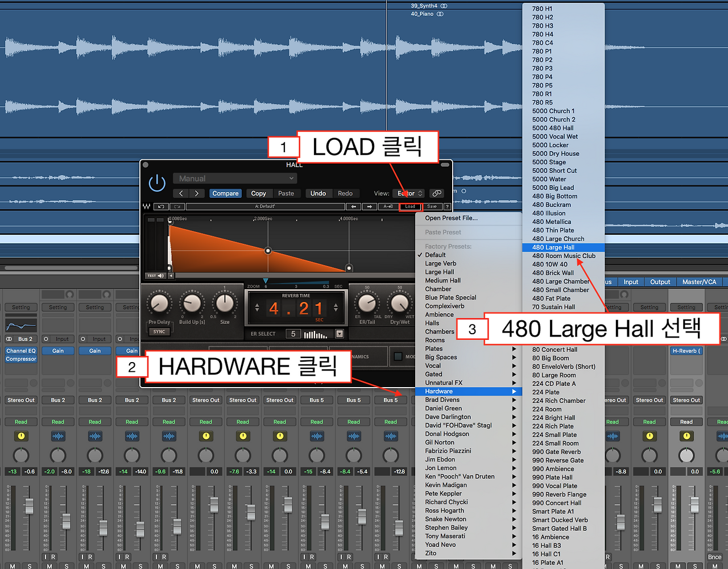
Task: Go to previous preset with left chevron
Action: tap(181, 193)
